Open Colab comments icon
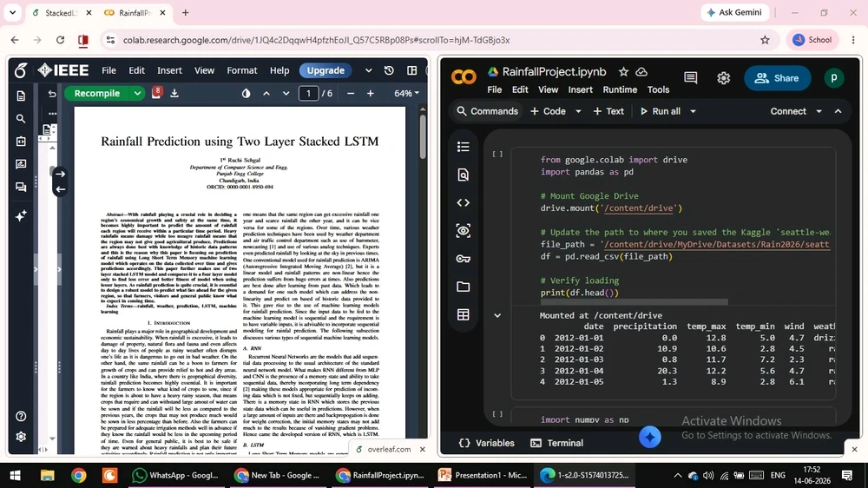868x488 pixels. 691,78
